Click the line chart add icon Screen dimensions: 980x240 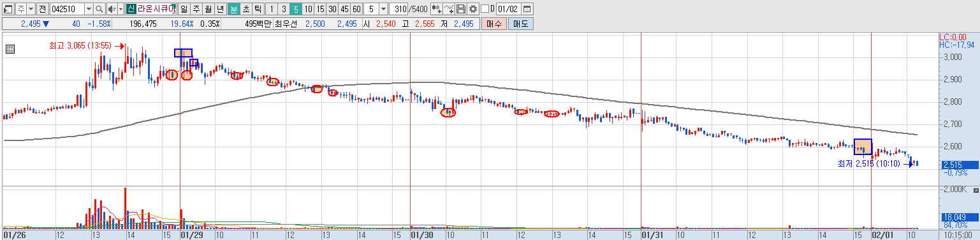(x=449, y=10)
